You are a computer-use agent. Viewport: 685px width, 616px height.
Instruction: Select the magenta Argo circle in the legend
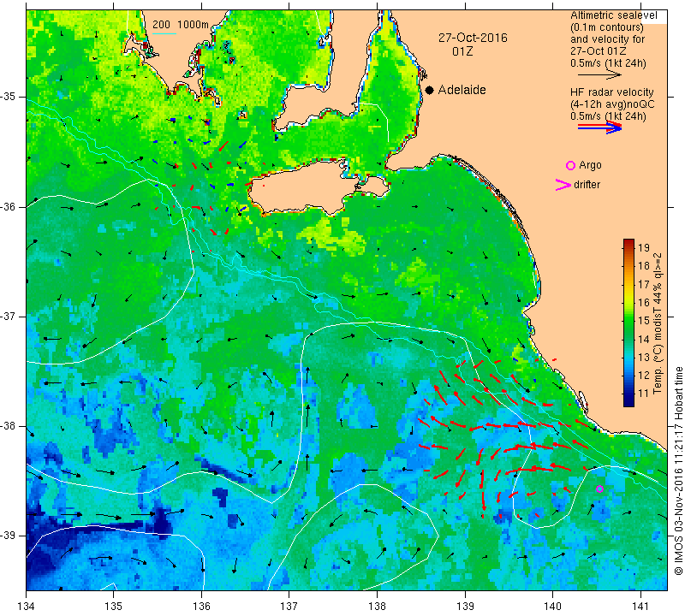(x=570, y=165)
